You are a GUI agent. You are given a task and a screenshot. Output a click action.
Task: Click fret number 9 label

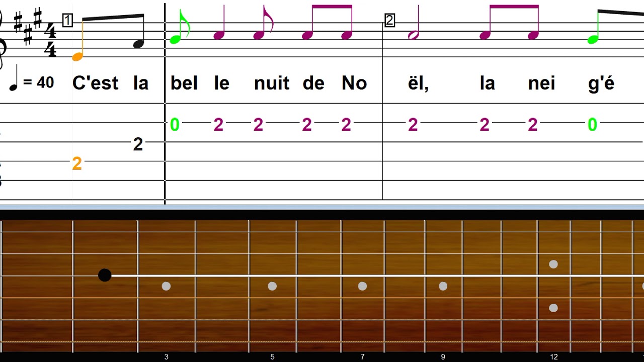coord(443,357)
